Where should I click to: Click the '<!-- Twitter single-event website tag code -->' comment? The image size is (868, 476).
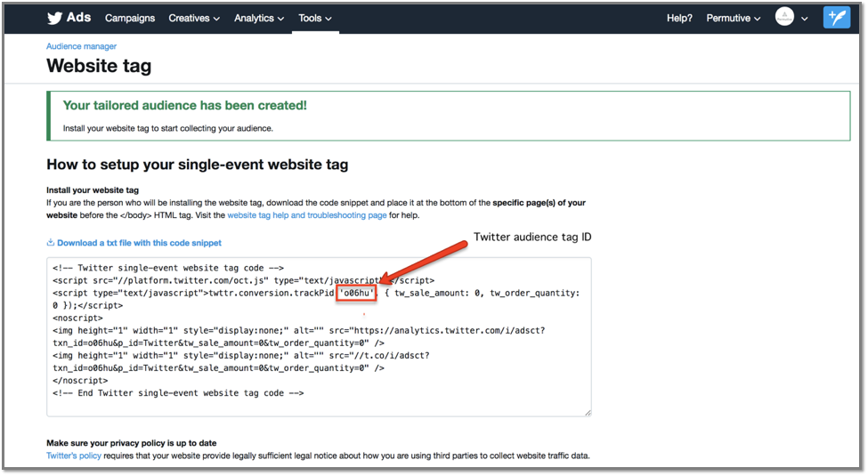(168, 268)
